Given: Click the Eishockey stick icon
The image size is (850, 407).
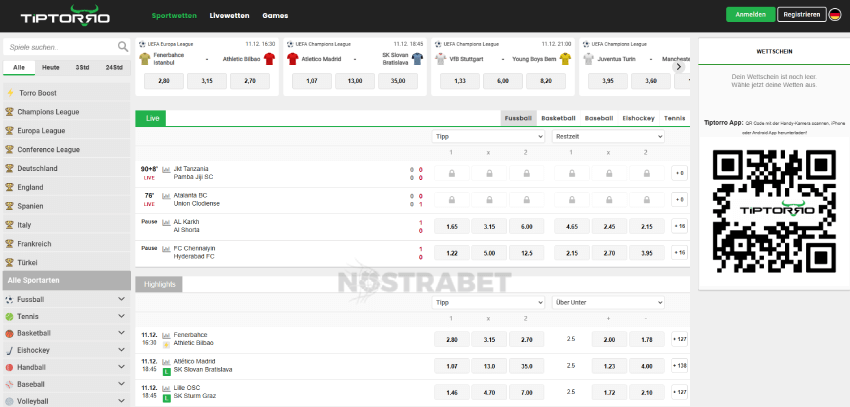Looking at the screenshot, I should [x=9, y=350].
